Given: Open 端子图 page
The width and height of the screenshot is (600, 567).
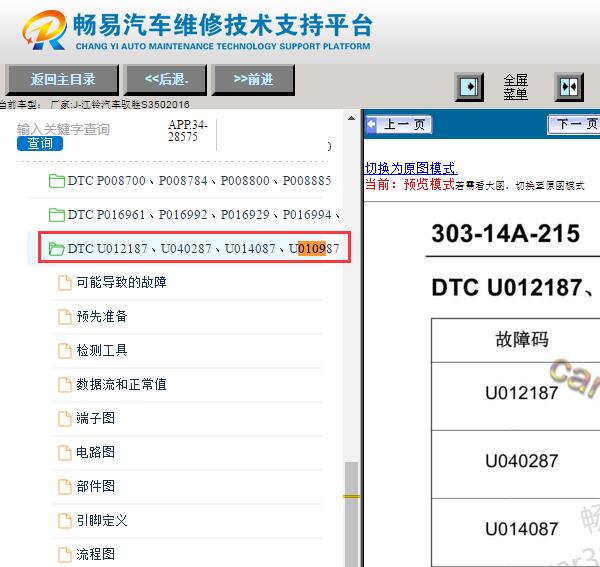Looking at the screenshot, I should tap(95, 419).
